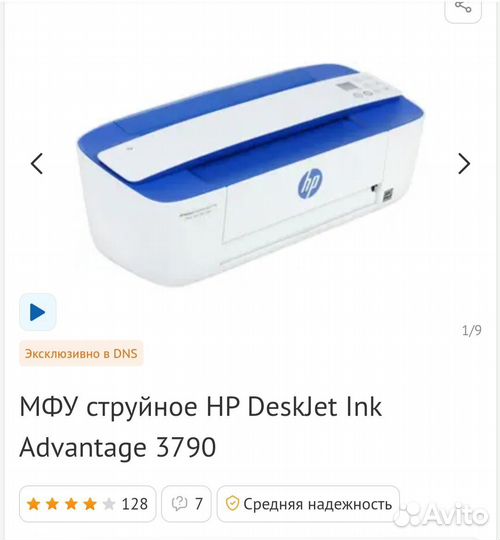This screenshot has width=500, height=540.
Task: Show previous product photo with left arrow
Action: tap(37, 163)
